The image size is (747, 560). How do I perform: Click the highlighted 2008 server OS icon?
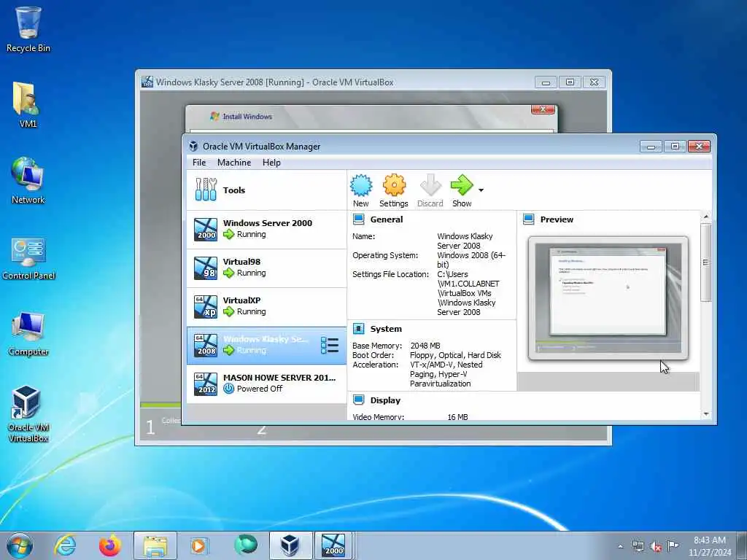(x=206, y=345)
